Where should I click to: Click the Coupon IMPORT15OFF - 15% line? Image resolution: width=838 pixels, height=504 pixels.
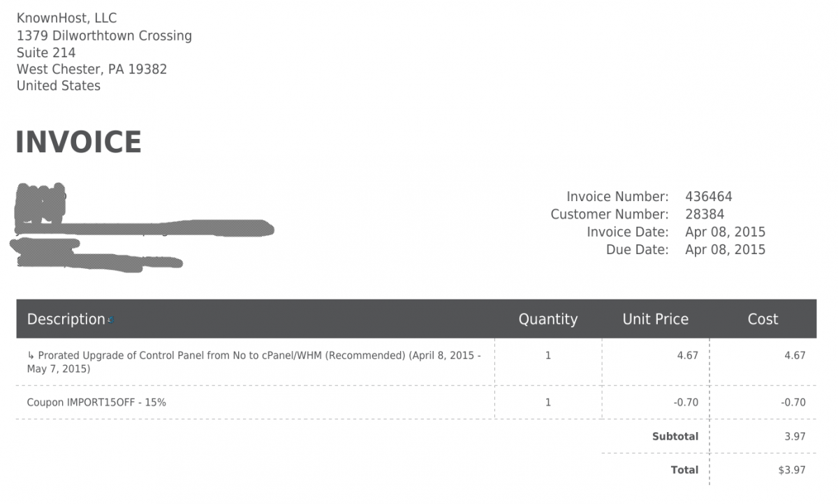(96, 402)
